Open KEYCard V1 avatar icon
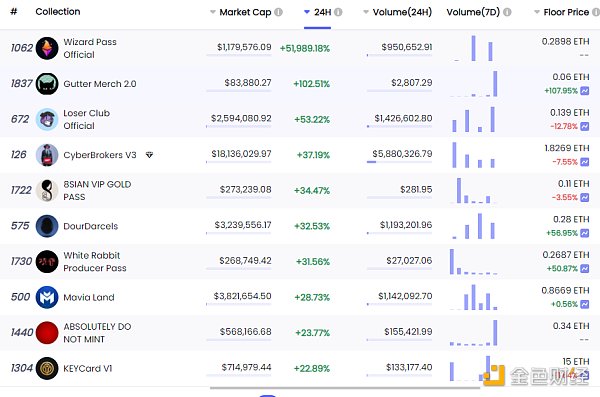Image resolution: width=600 pixels, height=397 pixels. coord(47,368)
